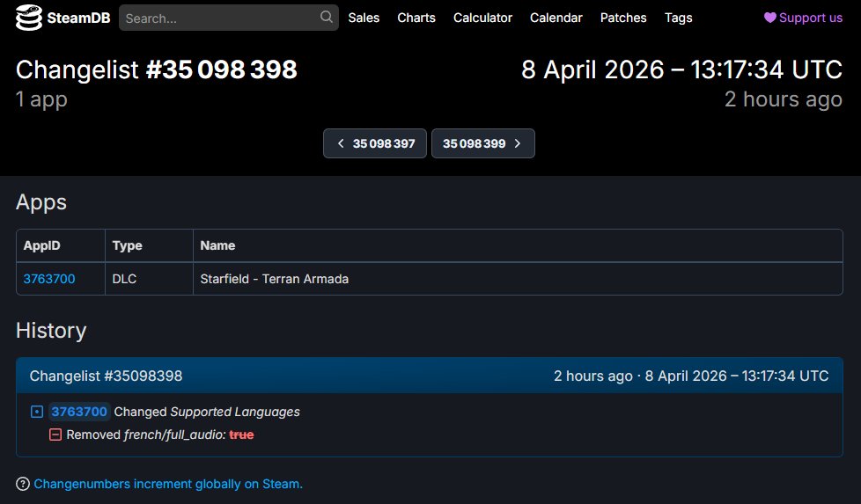
Task: Click the SteamDB logo icon
Action: pos(28,18)
